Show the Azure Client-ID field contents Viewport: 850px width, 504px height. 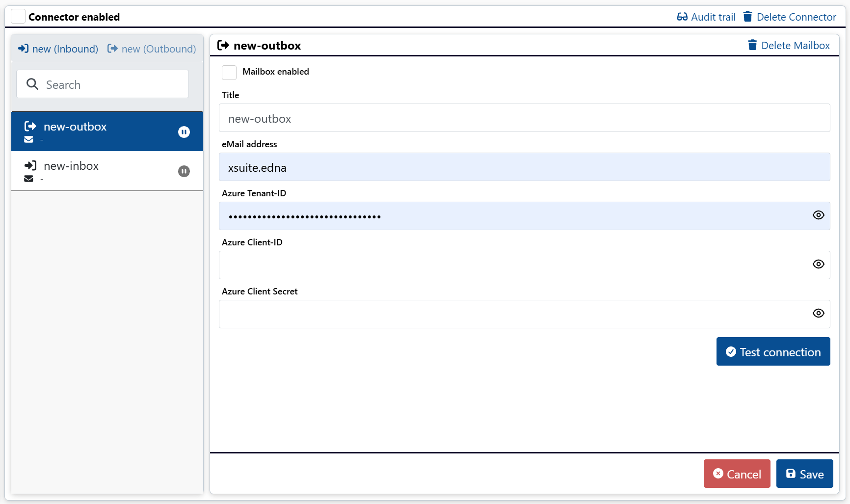818,264
